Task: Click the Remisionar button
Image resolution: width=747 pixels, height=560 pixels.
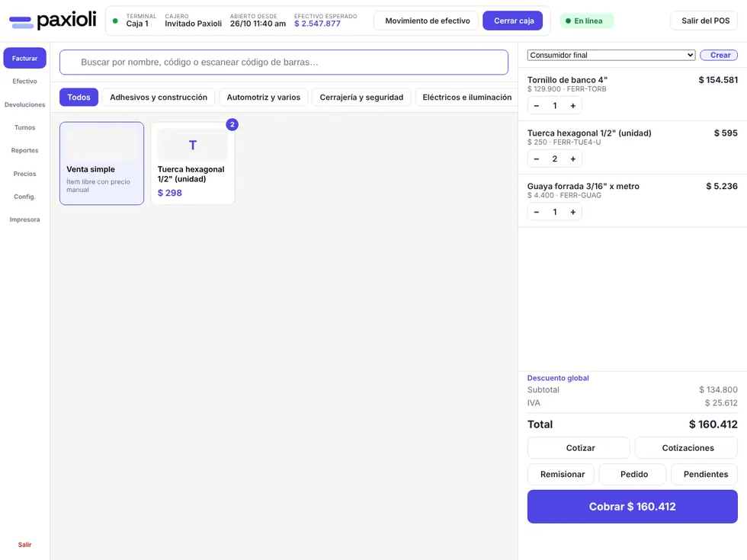Action: click(562, 474)
